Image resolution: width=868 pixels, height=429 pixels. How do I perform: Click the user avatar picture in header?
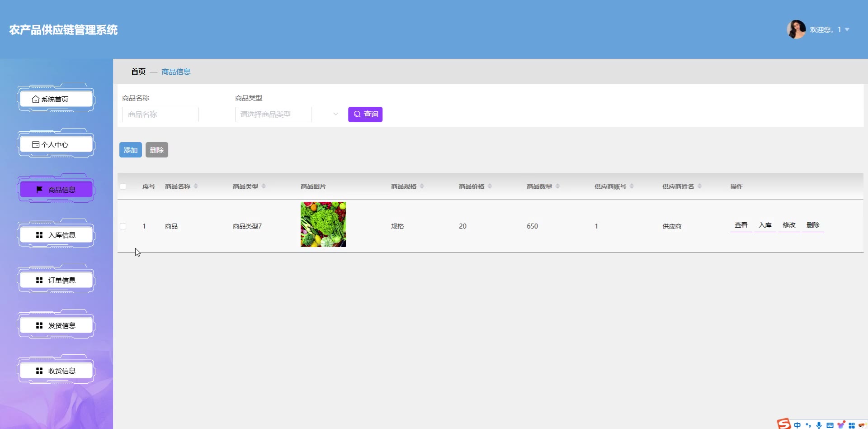pos(796,29)
